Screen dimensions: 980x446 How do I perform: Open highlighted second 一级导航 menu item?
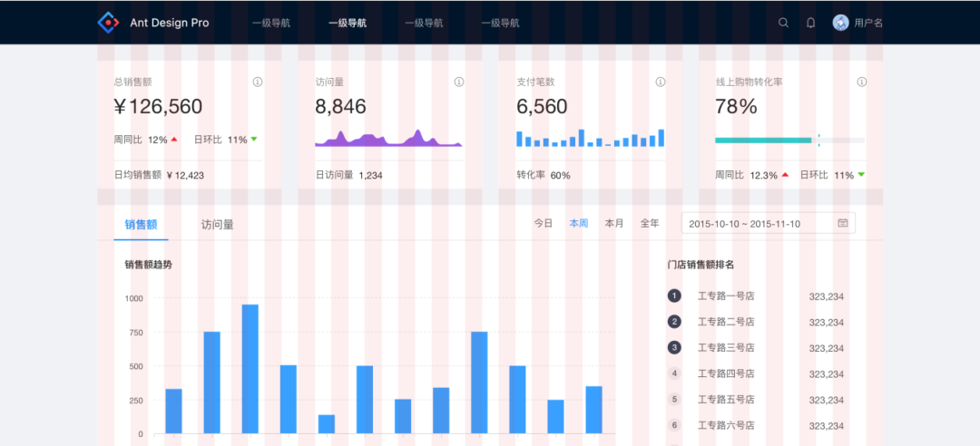click(348, 23)
